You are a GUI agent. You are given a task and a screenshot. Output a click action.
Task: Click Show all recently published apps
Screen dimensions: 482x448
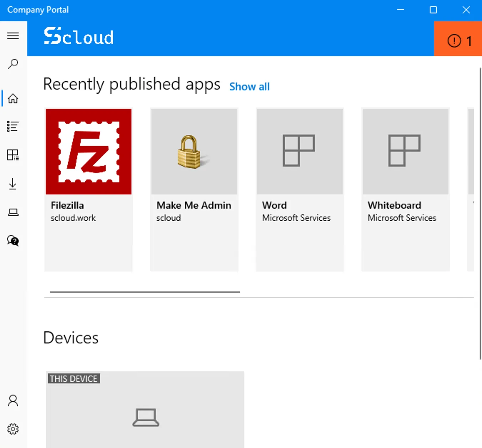(x=249, y=87)
